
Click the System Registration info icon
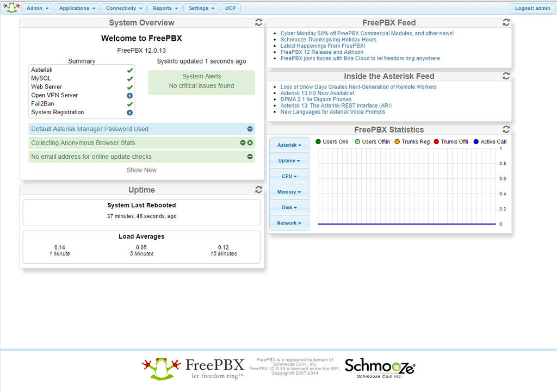click(130, 113)
